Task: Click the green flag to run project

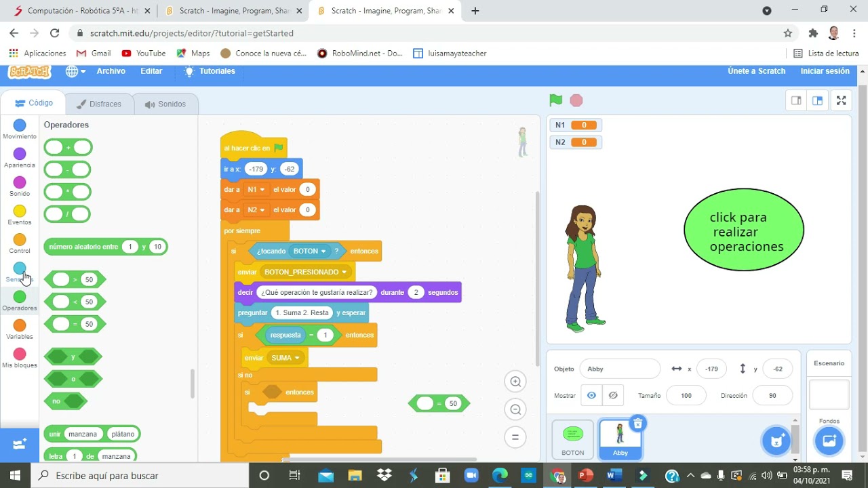Action: (x=556, y=100)
